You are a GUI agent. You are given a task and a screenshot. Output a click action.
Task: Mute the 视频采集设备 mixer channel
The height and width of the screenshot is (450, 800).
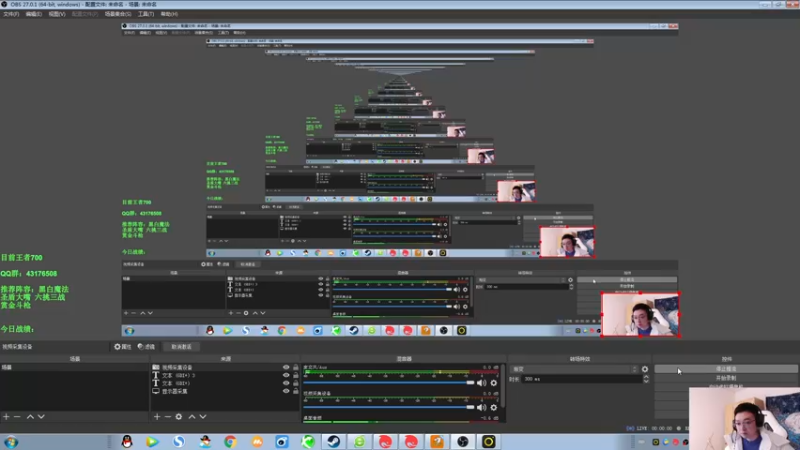[x=481, y=407]
